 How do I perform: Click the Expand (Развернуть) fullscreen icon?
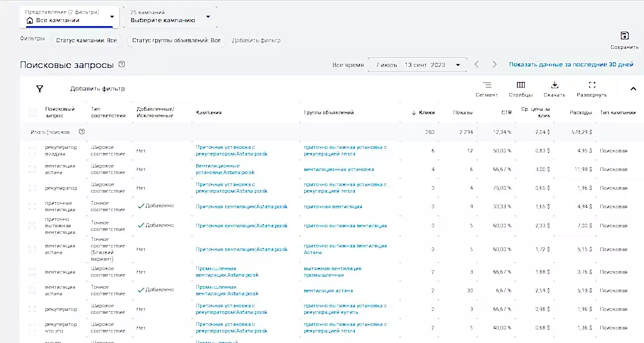pyautogui.click(x=592, y=85)
